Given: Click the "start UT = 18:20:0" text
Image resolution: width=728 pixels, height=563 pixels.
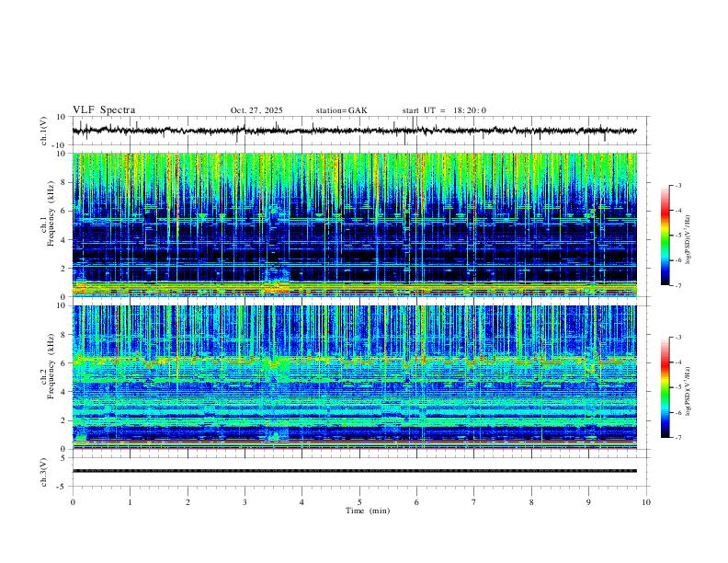Looking at the screenshot, I should pyautogui.click(x=444, y=110).
